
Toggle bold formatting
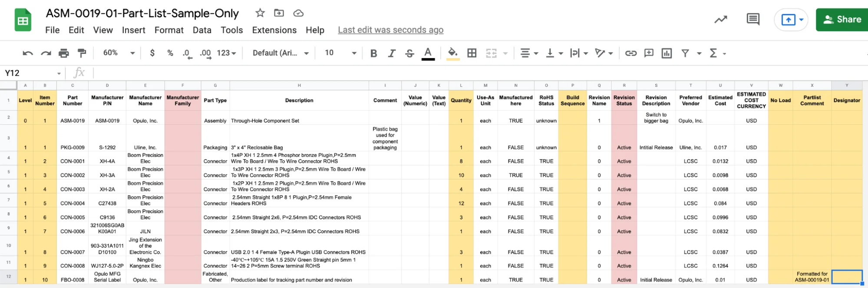(373, 53)
